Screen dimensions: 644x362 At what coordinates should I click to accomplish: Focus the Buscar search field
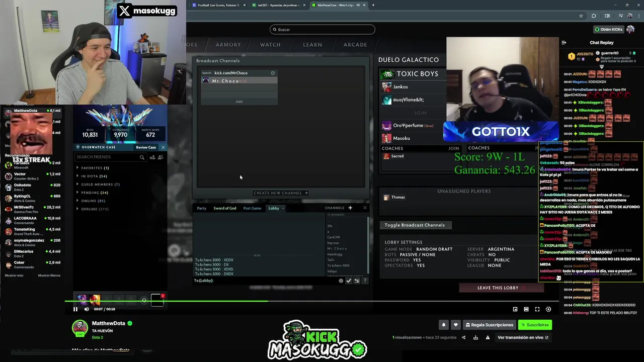(323, 30)
